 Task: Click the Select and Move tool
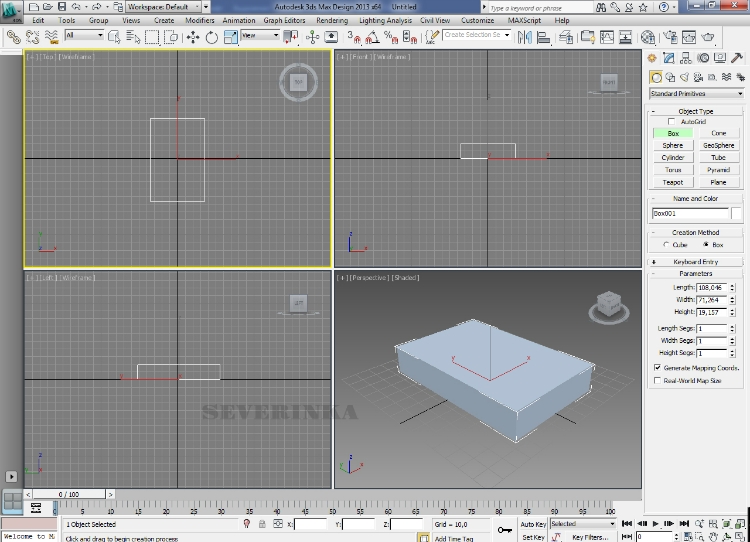193,37
